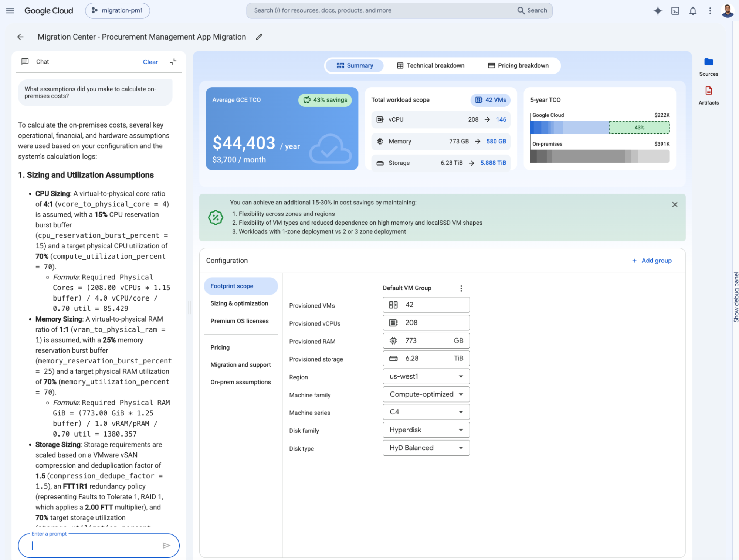Image resolution: width=739 pixels, height=560 pixels.
Task: Collapse the Chat panel icon
Action: click(x=173, y=62)
